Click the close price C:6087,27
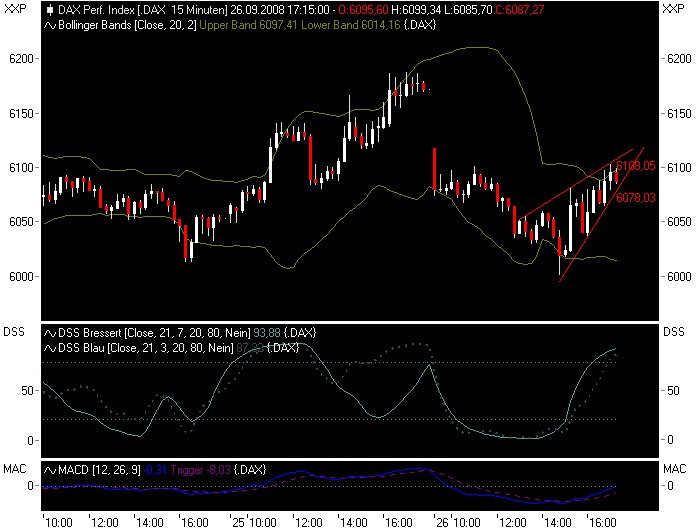This screenshot has height=530, width=700. point(520,9)
